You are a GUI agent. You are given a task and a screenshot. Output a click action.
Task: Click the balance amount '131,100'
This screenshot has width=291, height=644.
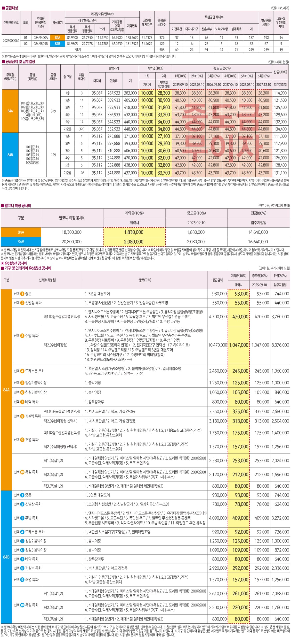280,173
